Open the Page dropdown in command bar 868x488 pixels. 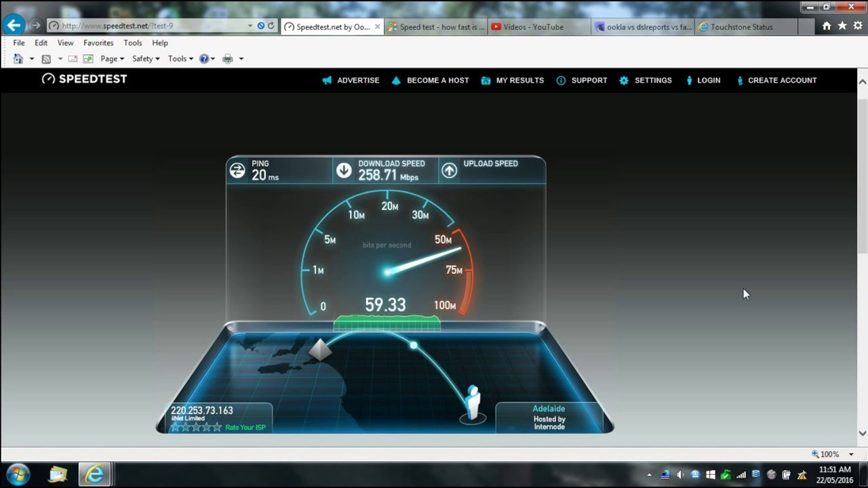tap(113, 59)
